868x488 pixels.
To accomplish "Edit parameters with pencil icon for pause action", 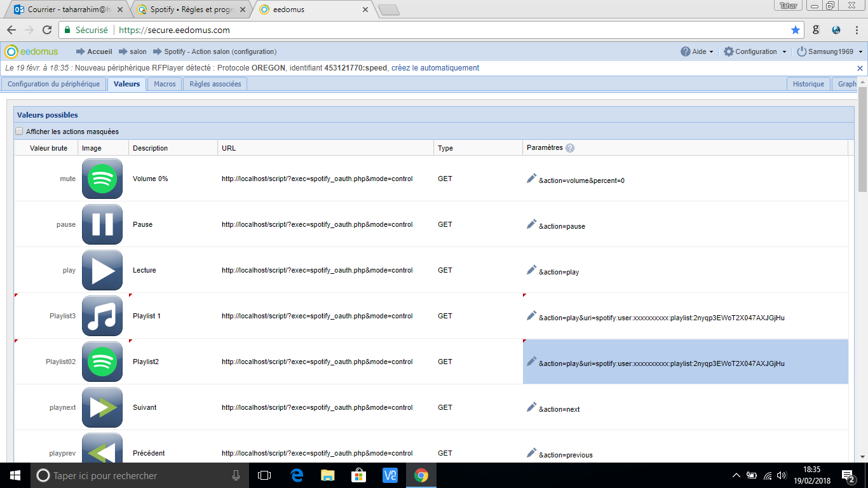I will coord(532,224).
